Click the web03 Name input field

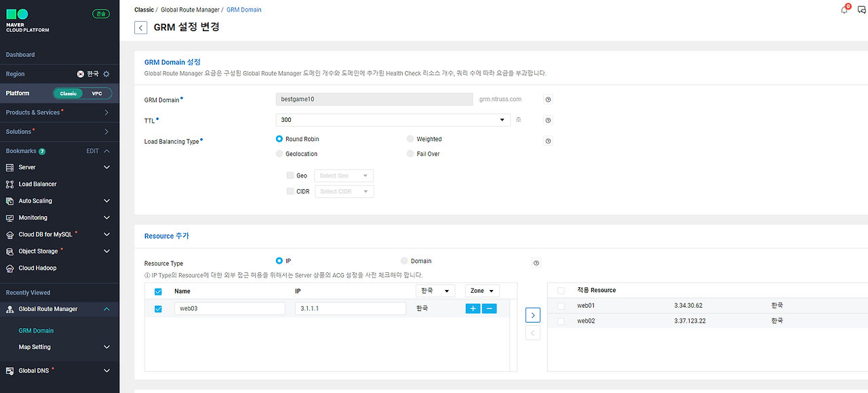[230, 308]
